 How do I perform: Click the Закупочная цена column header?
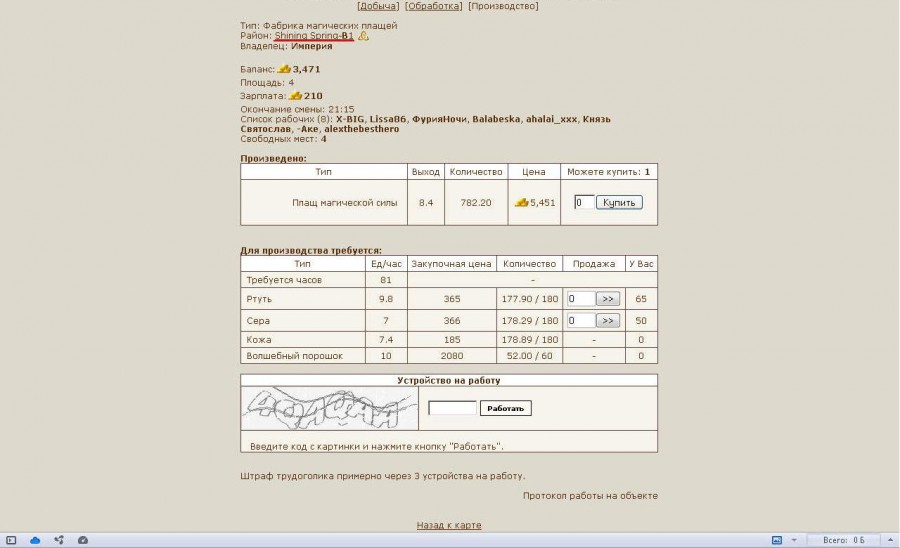click(451, 263)
